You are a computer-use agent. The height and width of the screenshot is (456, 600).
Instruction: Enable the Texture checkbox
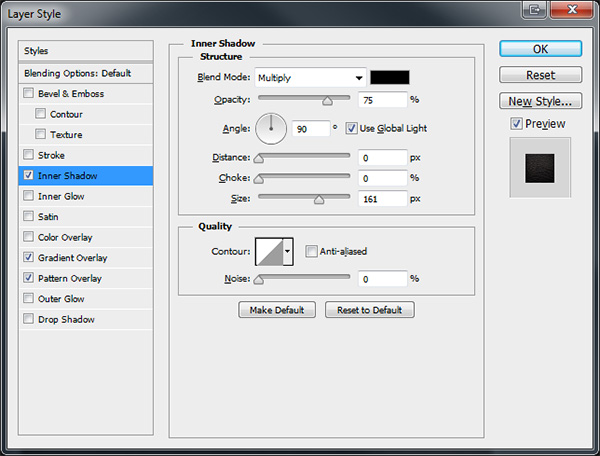coord(40,134)
